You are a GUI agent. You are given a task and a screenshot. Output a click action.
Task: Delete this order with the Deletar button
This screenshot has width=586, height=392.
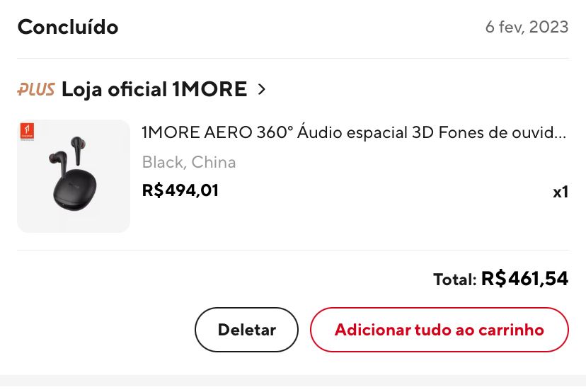click(x=247, y=330)
